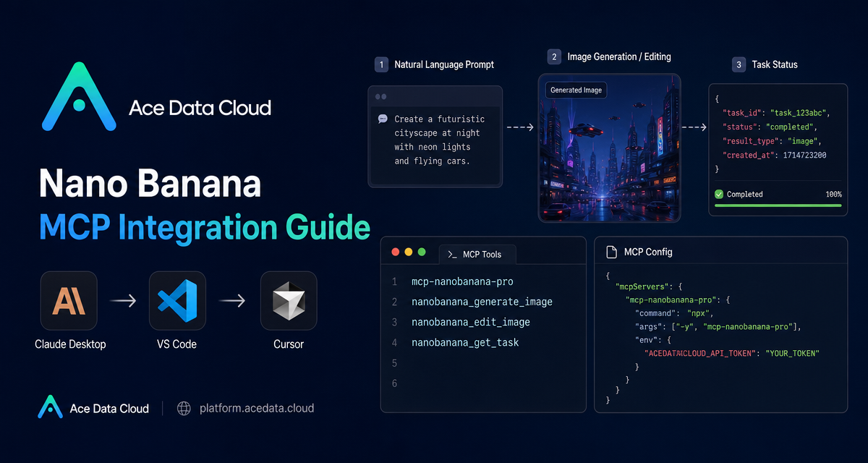Viewport: 868px width, 463px height.
Task: Switch to the MCP Tools tab
Action: click(x=478, y=254)
